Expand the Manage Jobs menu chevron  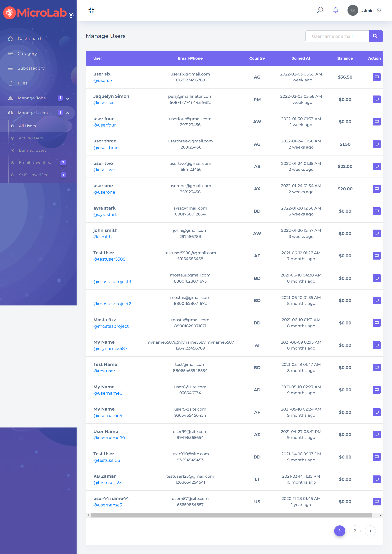[68, 99]
